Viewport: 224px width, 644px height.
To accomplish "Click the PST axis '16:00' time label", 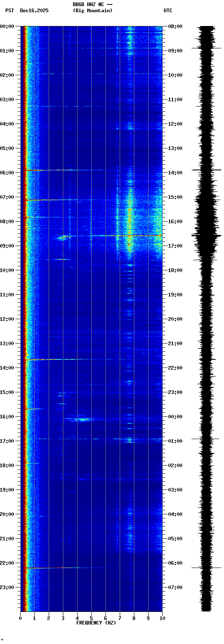I will coord(7,417).
